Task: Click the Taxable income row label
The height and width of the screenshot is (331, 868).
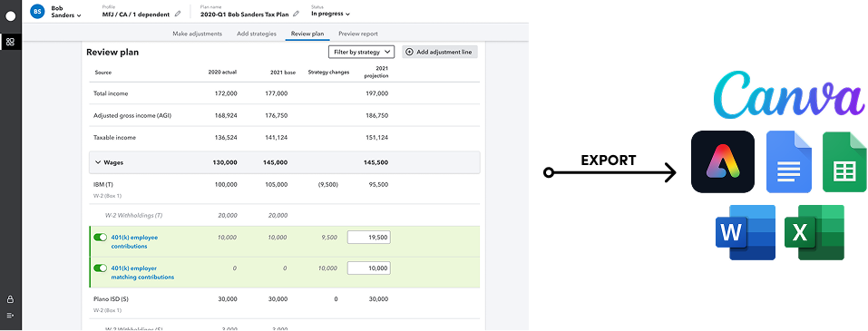Action: [114, 137]
